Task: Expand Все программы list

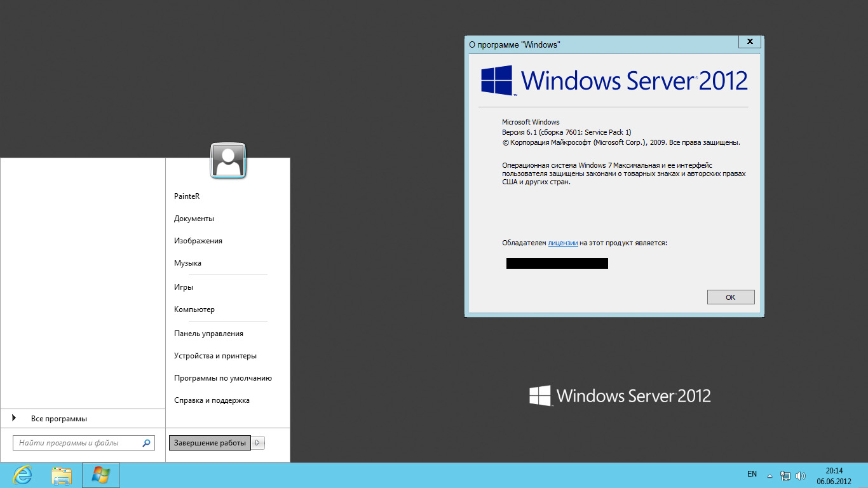Action: click(x=83, y=419)
